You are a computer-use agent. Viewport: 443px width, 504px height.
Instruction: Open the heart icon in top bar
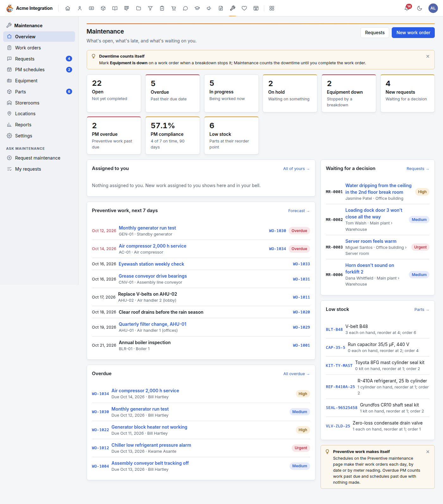(x=244, y=8)
